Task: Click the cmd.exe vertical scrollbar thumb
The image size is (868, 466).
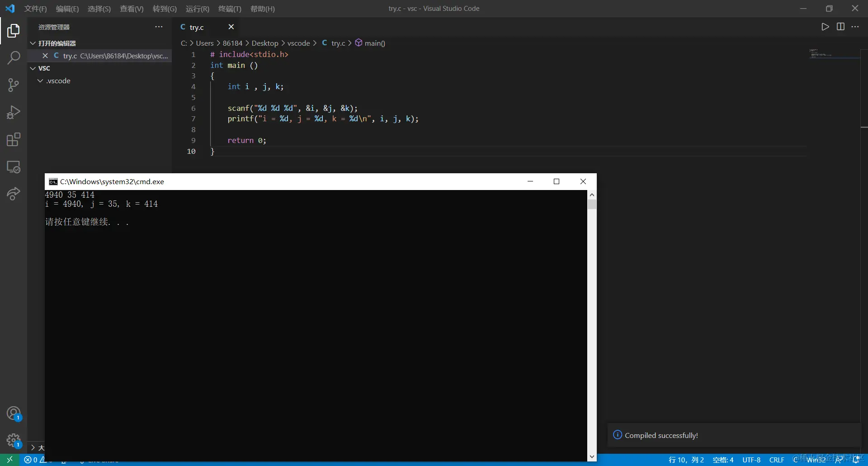Action: (x=592, y=204)
